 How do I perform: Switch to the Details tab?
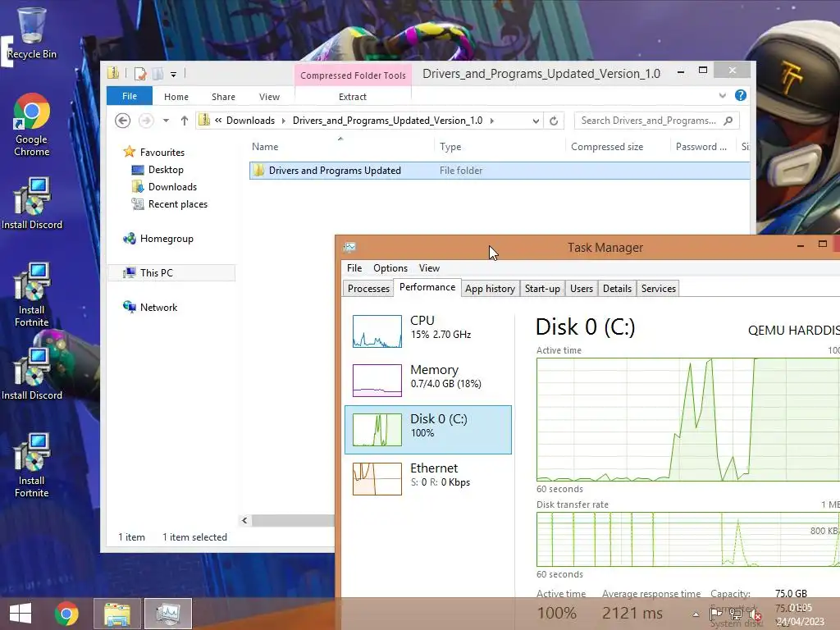617,288
